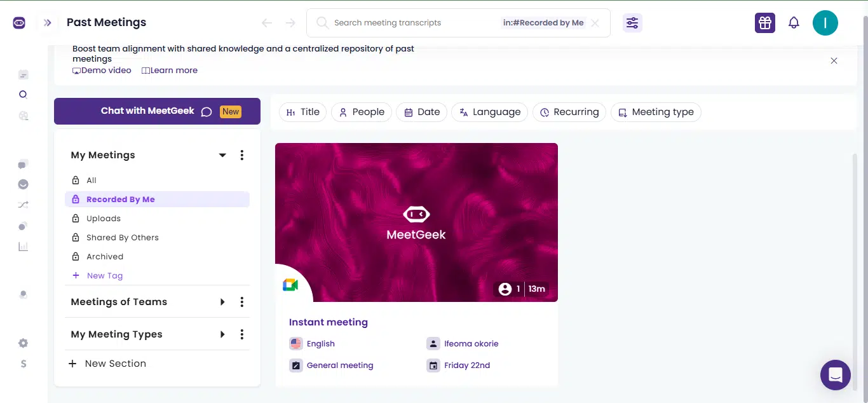This screenshot has width=868, height=403.
Task: Remove the 'in:#Recorded by Me' search filter
Action: pos(595,23)
